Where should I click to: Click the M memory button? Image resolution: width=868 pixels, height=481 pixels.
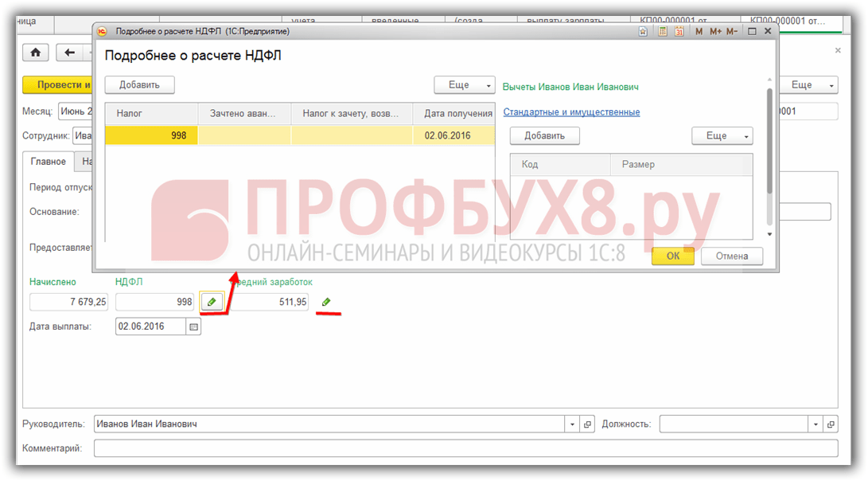[x=699, y=32]
